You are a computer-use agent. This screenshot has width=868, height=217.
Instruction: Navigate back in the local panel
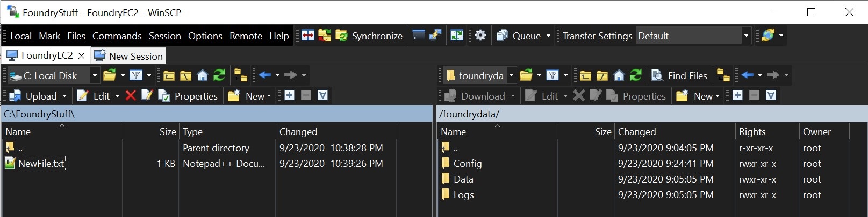264,75
